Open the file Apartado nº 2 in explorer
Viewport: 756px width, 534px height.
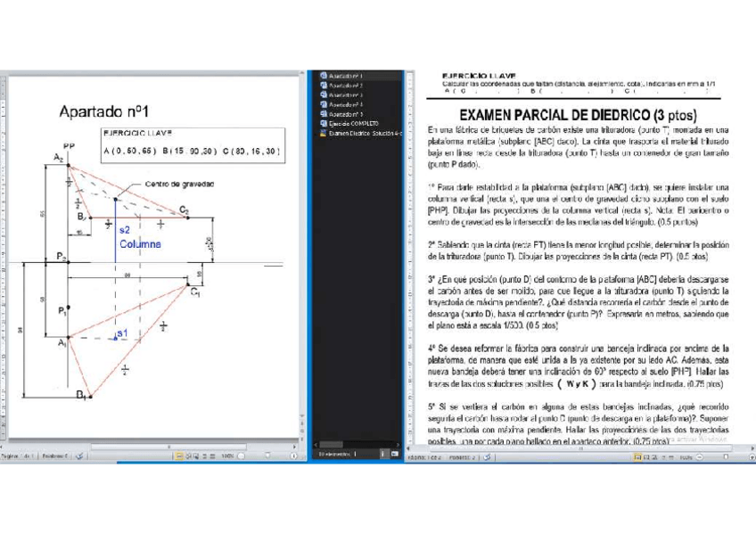[346, 86]
